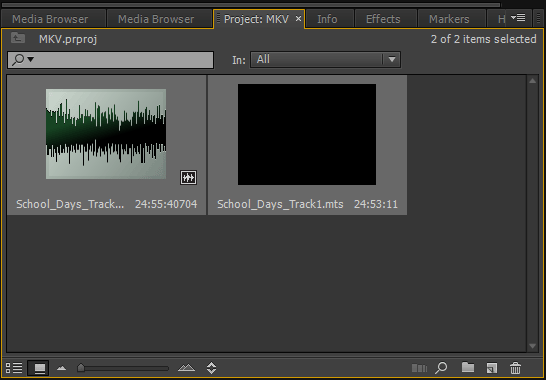The width and height of the screenshot is (546, 380).
Task: Click Automate to Sequence icon
Action: pos(419,368)
